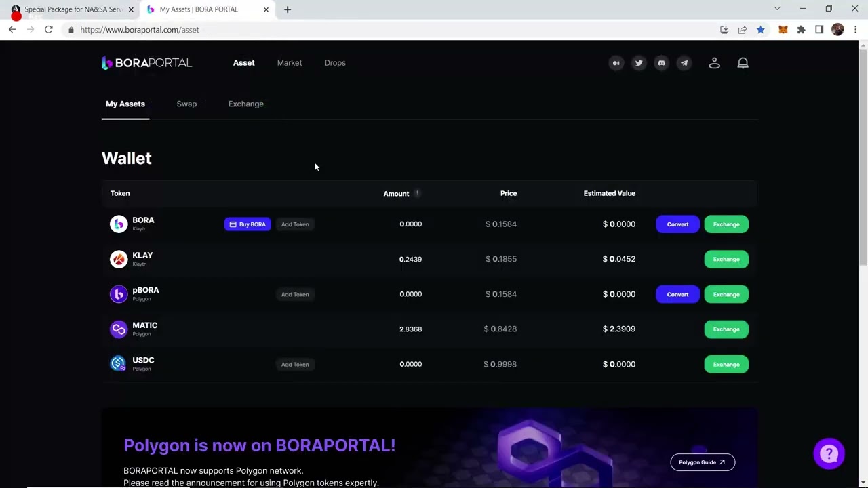Select the My Assets tab
The image size is (868, 488).
(x=125, y=104)
